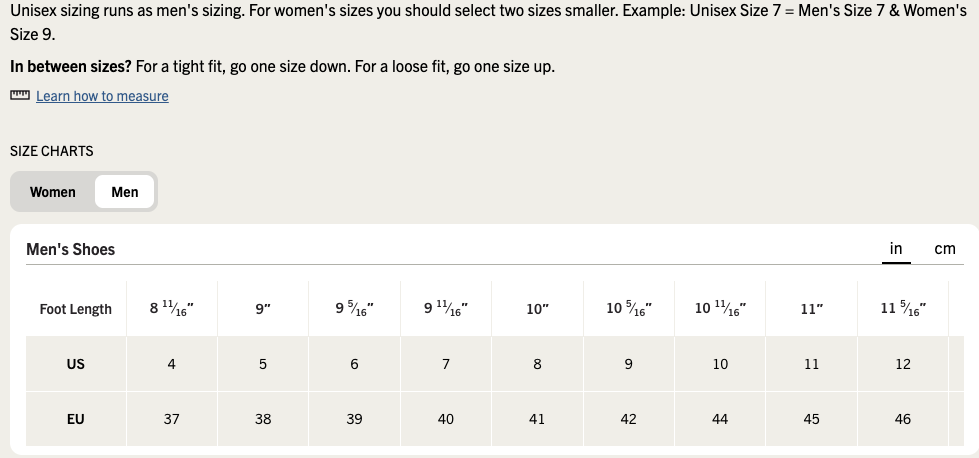
Task: Open the Learn how to measure link
Action: 102,96
